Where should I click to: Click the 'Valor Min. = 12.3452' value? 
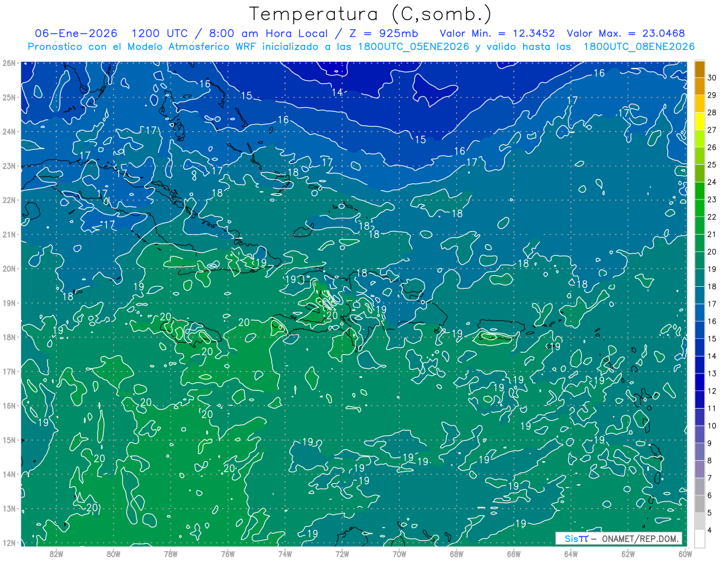(497, 33)
